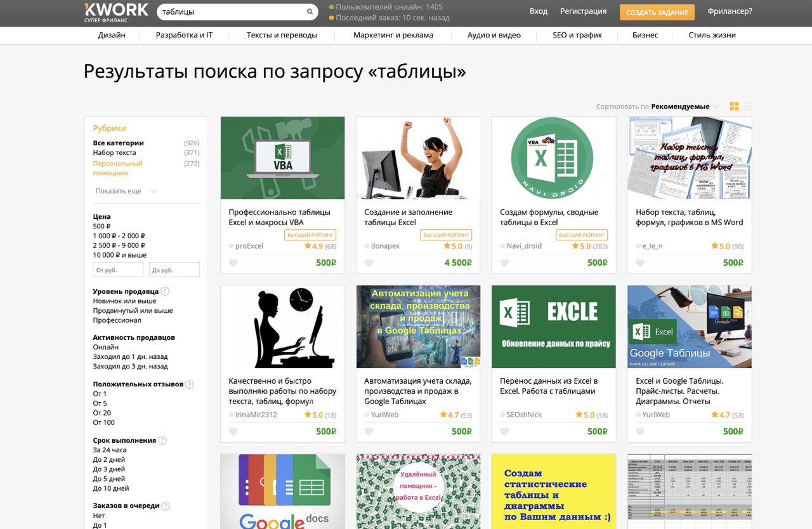Click the От руб. price field

click(118, 270)
